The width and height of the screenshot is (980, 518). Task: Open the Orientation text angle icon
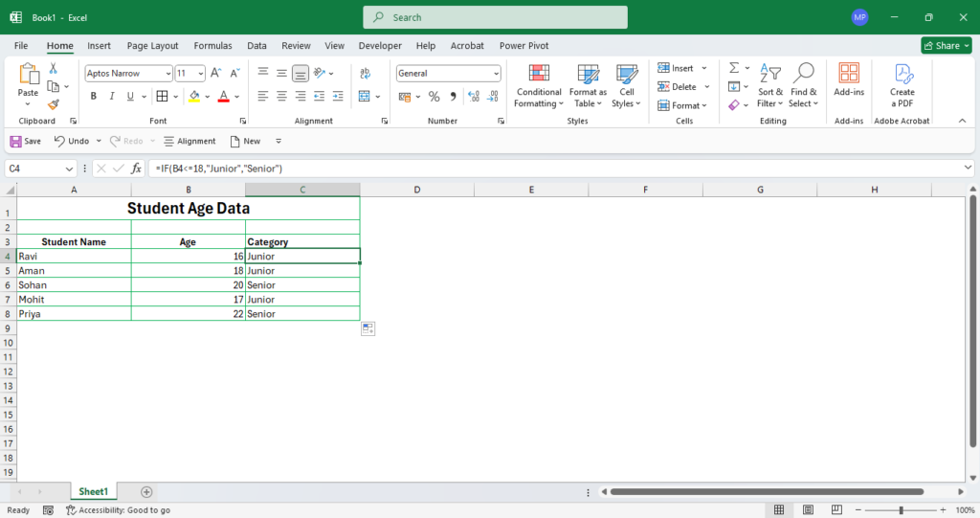pos(320,73)
